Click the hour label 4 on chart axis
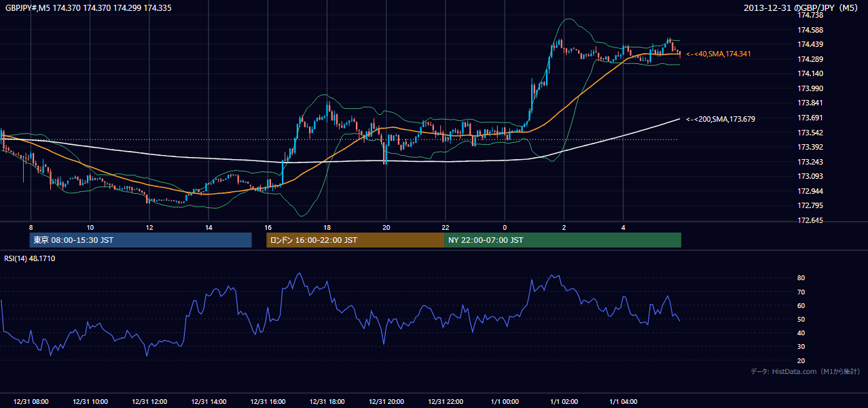Viewport: 868px width, 408px height. click(623, 227)
